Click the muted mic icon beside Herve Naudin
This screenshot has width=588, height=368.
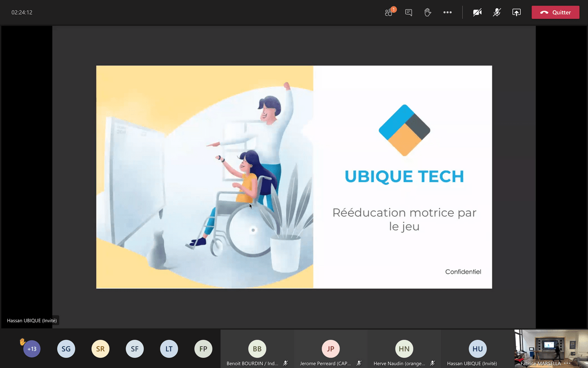point(433,364)
